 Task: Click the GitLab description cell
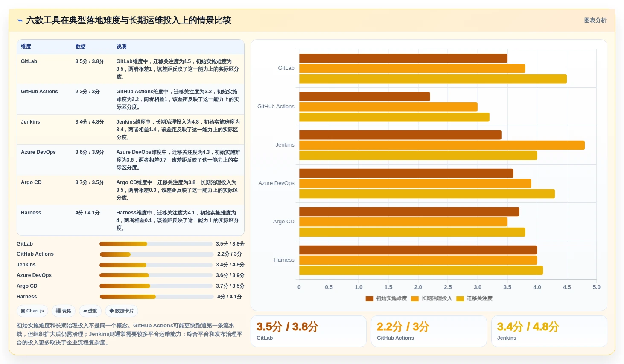point(178,69)
